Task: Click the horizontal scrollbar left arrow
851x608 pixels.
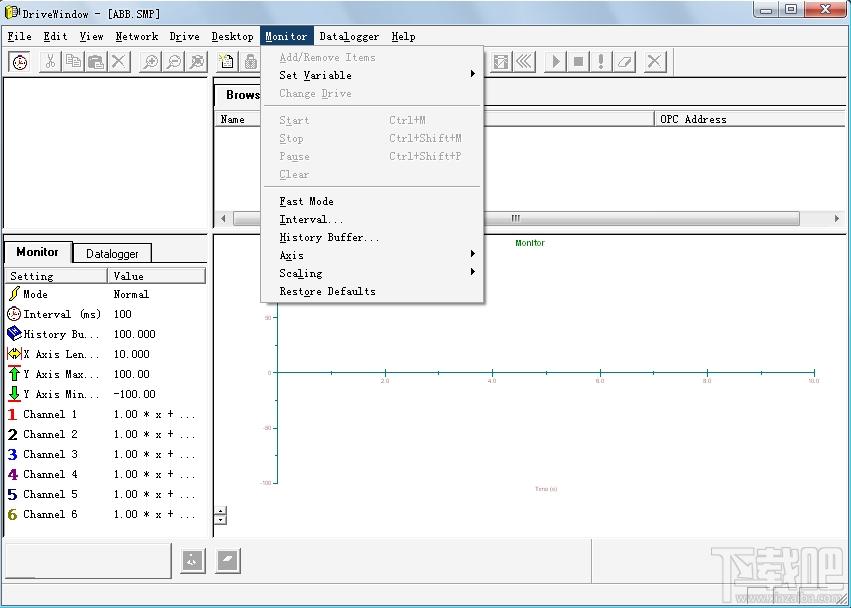Action: [x=223, y=218]
